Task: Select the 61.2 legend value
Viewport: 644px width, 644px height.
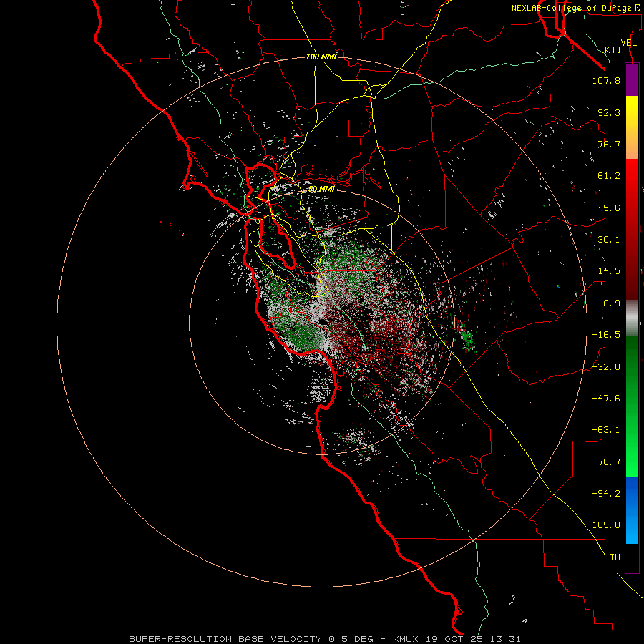Action: tap(609, 176)
